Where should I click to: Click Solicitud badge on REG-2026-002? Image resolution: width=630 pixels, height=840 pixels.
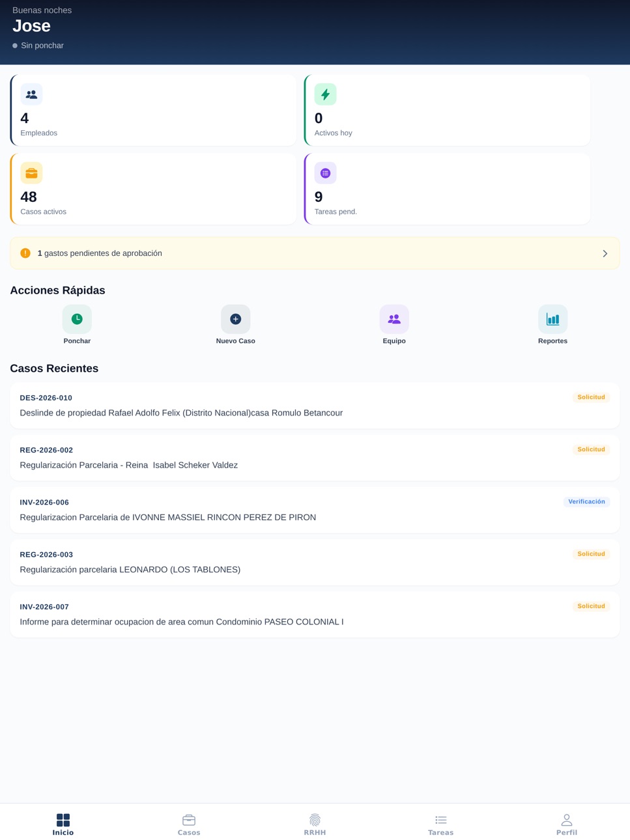pos(591,449)
